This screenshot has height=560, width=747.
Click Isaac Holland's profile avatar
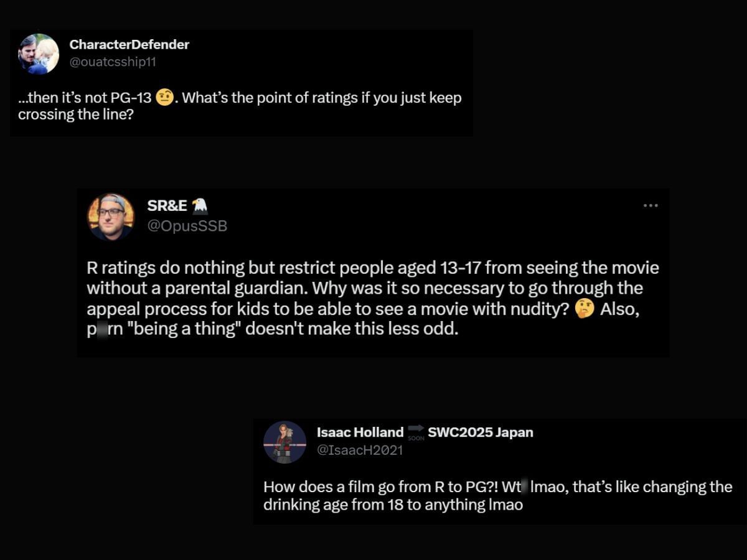pyautogui.click(x=284, y=442)
